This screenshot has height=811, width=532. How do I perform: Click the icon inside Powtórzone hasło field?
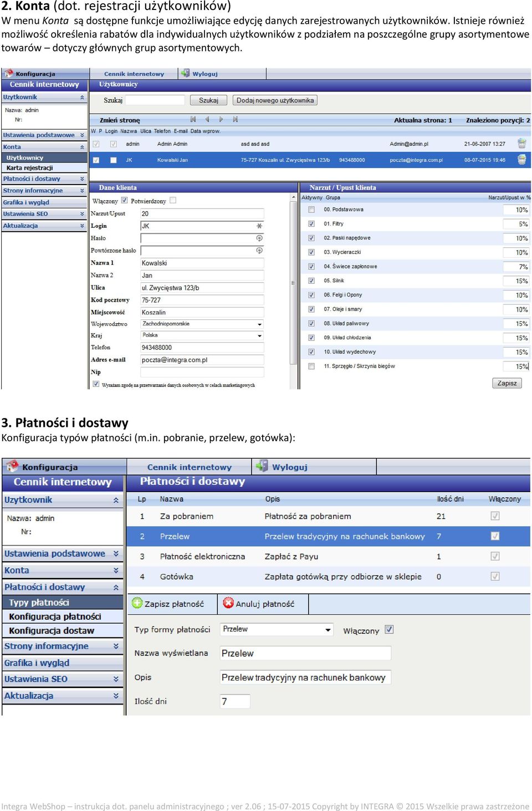[259, 251]
